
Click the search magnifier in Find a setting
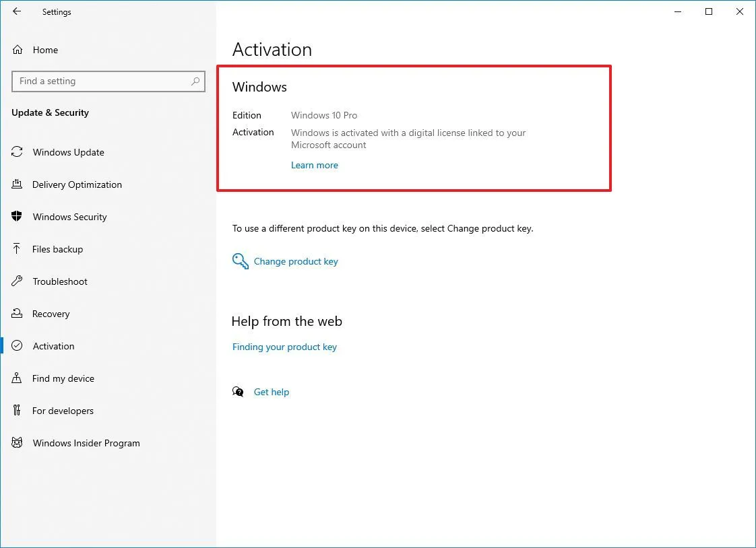(x=195, y=81)
